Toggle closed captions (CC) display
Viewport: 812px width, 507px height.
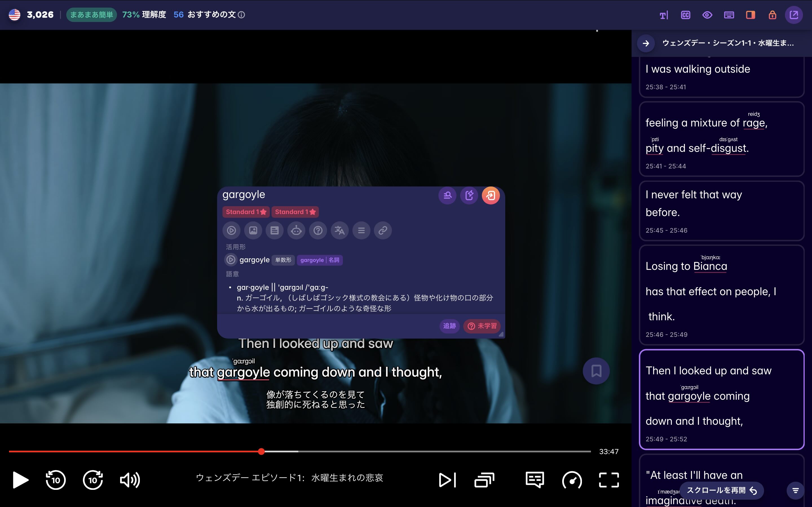click(685, 15)
